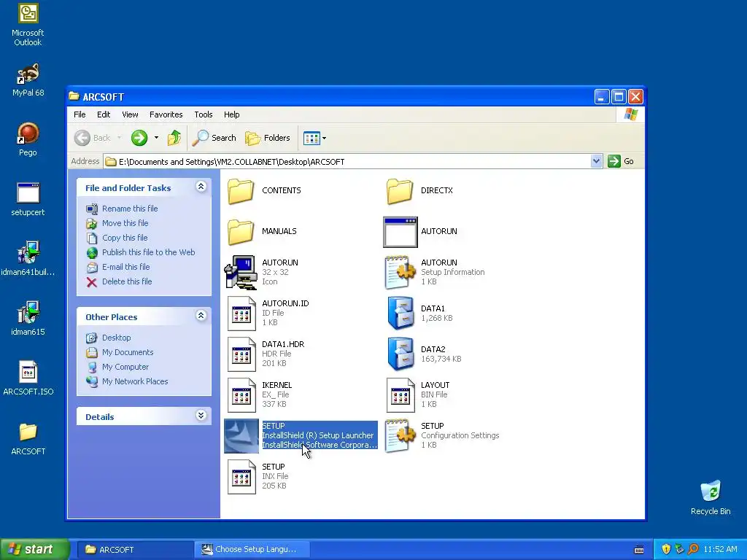The image size is (747, 560).
Task: Open the Search toolbar button
Action: coord(214,138)
